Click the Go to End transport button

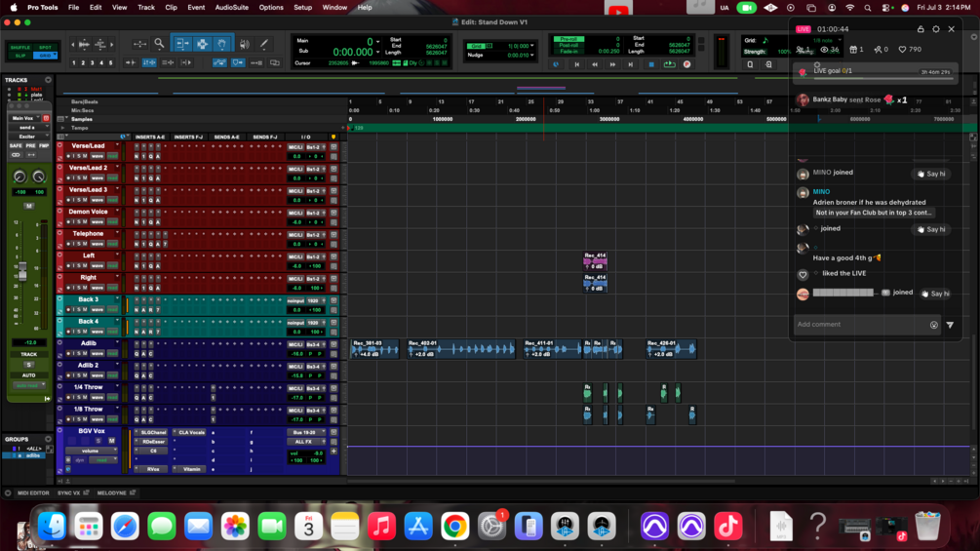tap(631, 64)
